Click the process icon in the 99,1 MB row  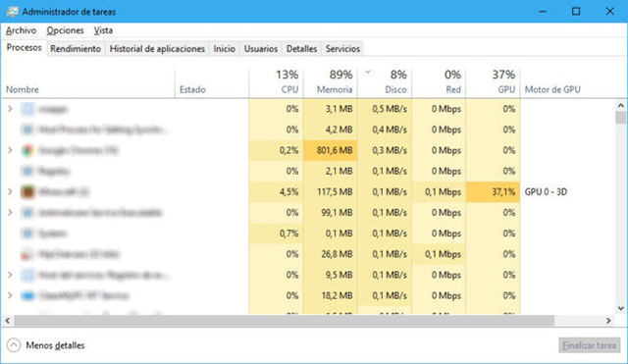pos(27,213)
